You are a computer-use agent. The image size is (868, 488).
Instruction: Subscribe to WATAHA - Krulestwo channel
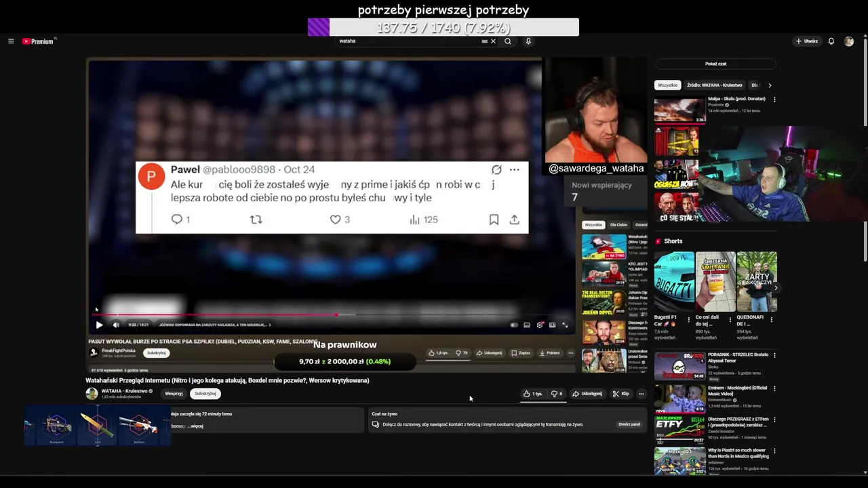(205, 394)
